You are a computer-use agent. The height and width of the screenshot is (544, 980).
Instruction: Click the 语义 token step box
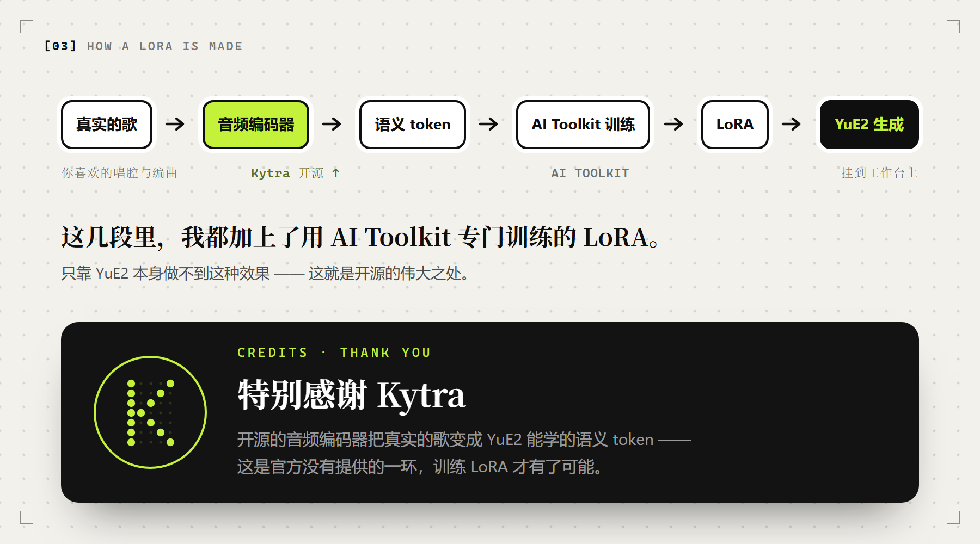tap(413, 125)
